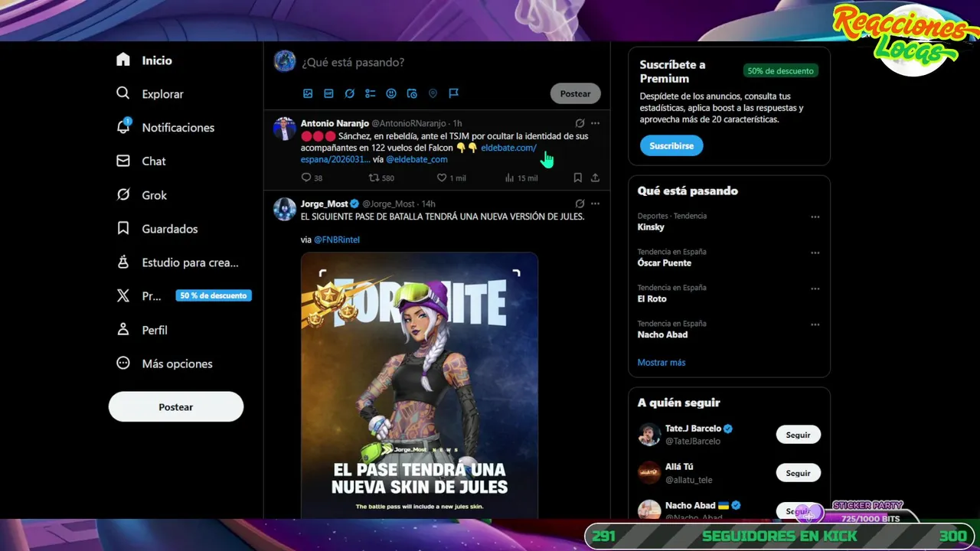Open the Nacho Abad trending topic
The height and width of the screenshot is (551, 980).
(x=662, y=334)
